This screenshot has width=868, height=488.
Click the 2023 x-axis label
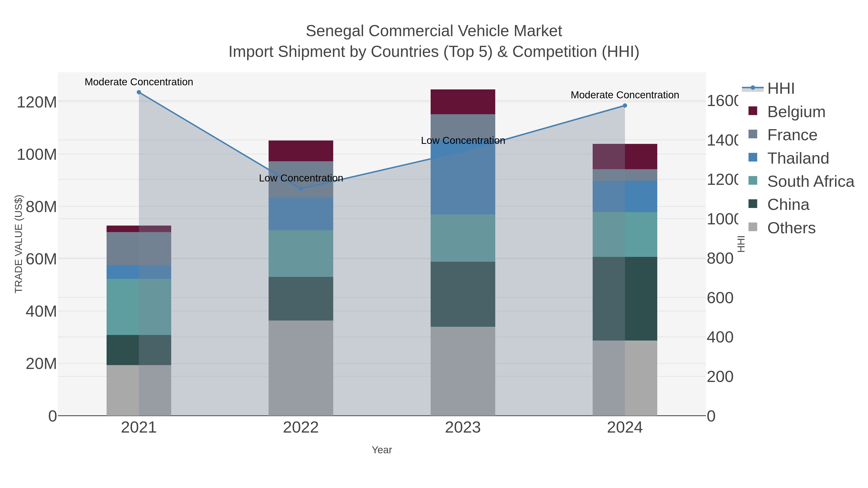463,428
